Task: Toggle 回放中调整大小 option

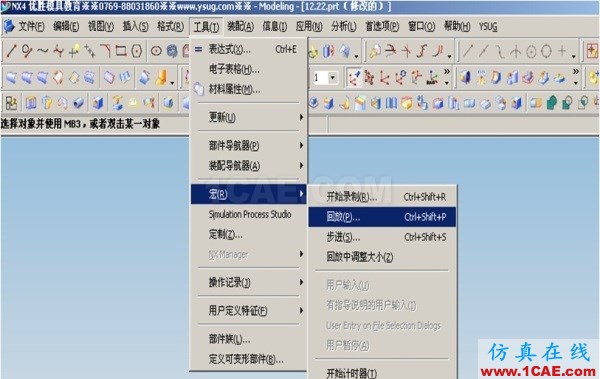Action: coord(359,257)
